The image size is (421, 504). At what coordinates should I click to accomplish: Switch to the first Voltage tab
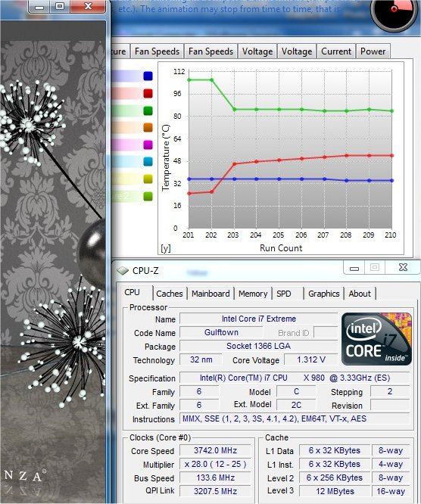[257, 51]
